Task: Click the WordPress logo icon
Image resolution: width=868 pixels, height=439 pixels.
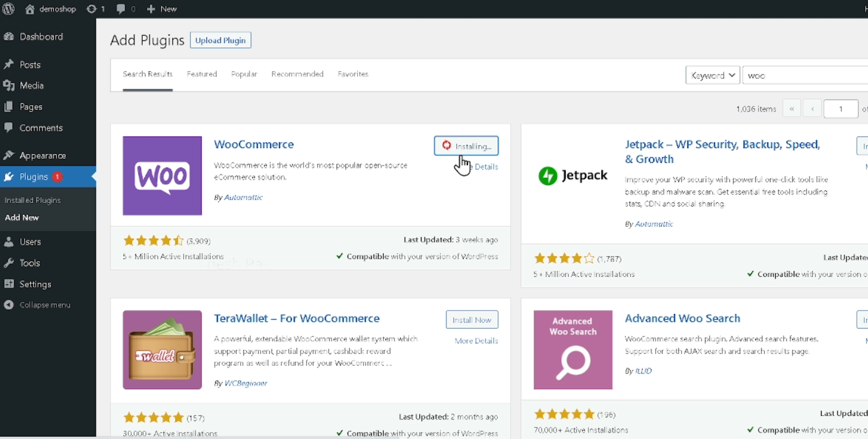Action: 8,9
